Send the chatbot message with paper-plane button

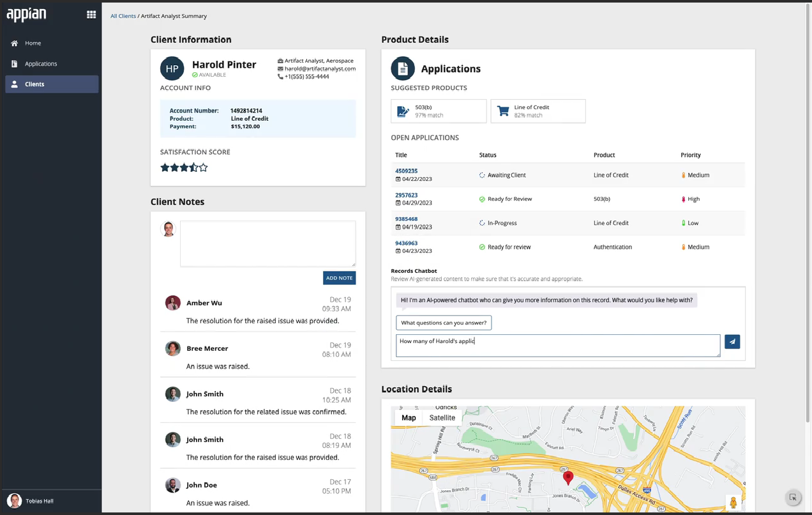pyautogui.click(x=732, y=342)
